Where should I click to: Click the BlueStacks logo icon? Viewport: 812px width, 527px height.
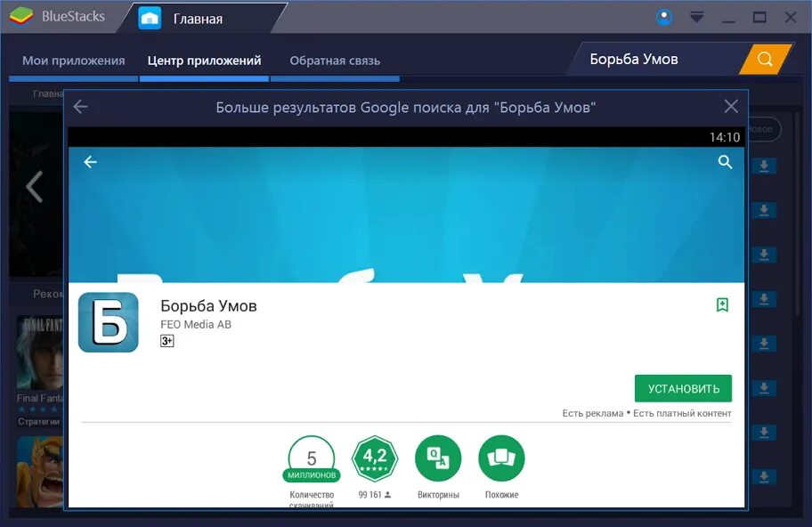coord(21,16)
